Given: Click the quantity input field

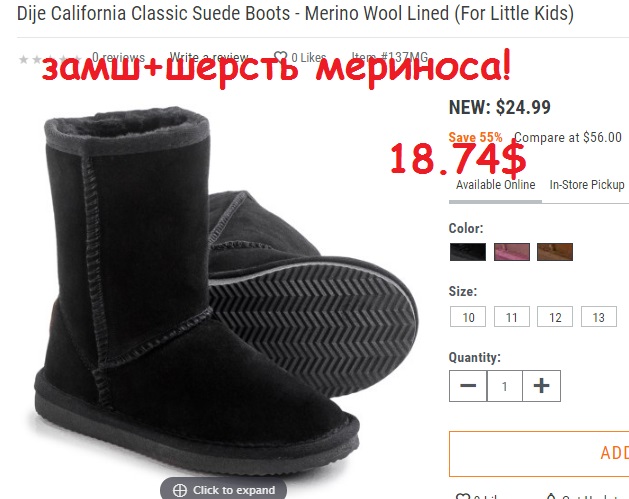Looking at the screenshot, I should [x=505, y=386].
